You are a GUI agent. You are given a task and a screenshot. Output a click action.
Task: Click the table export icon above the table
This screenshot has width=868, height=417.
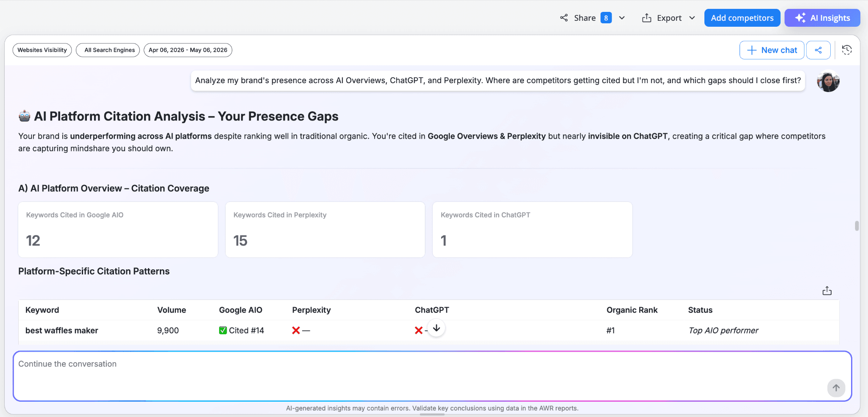click(x=827, y=291)
